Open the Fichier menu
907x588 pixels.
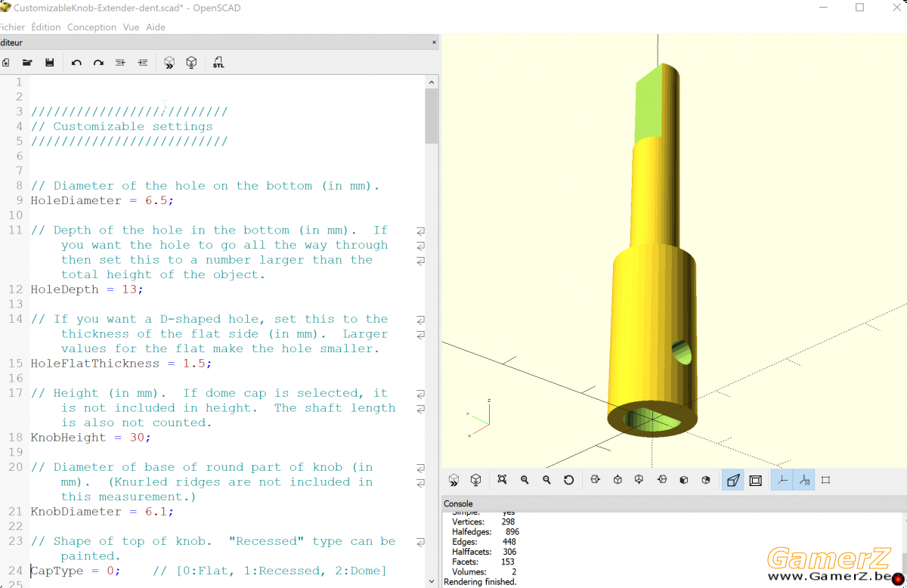(x=11, y=27)
